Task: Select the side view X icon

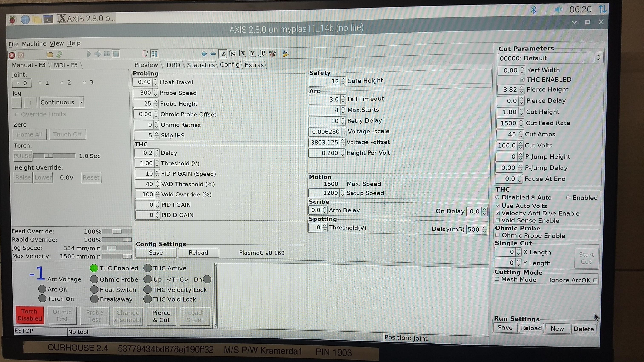Action: click(x=242, y=53)
